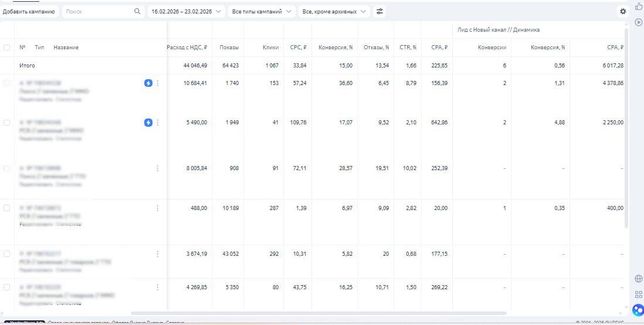
Task: Open the globe language icon
Action: pyautogui.click(x=639, y=279)
